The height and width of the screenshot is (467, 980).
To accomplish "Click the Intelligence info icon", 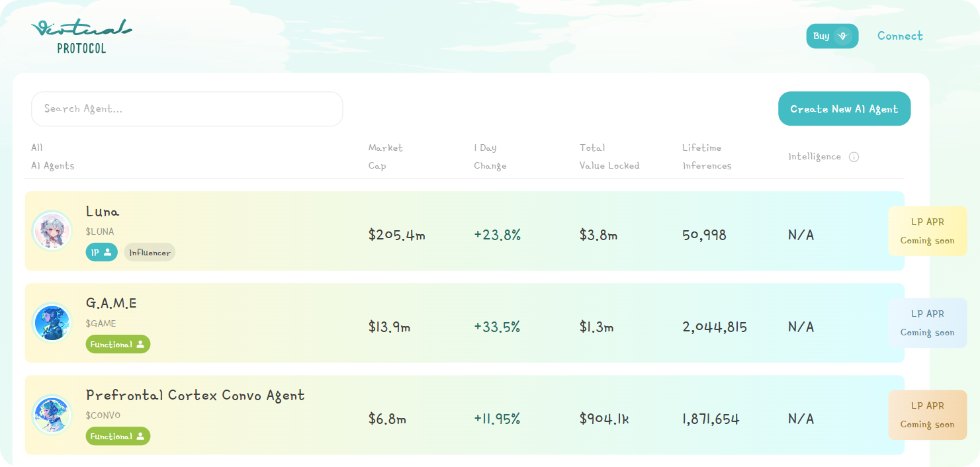I will click(854, 157).
